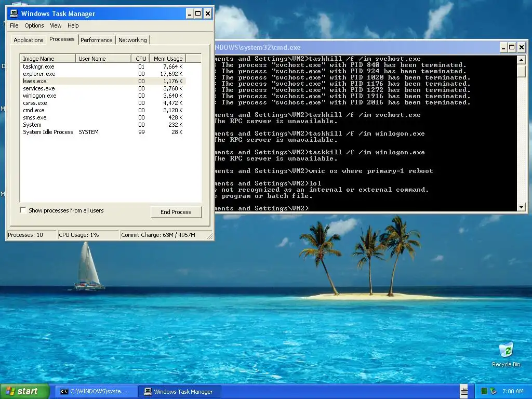Select the taskmgr.exe process row
532x399 pixels.
(103, 66)
